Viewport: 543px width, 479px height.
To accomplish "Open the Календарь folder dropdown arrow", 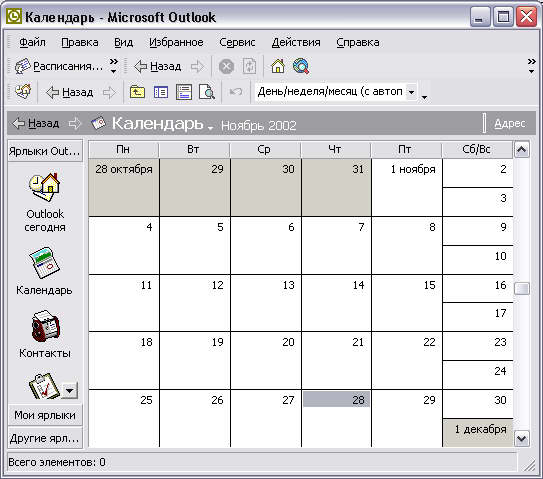I will pyautogui.click(x=210, y=128).
